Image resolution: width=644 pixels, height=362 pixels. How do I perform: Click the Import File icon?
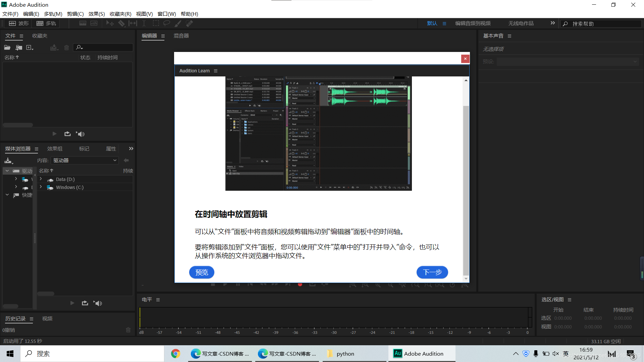(x=19, y=48)
